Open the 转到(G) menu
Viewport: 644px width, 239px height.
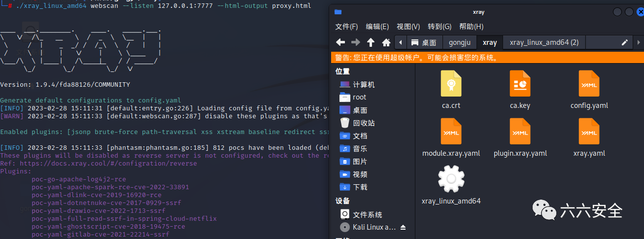[440, 27]
